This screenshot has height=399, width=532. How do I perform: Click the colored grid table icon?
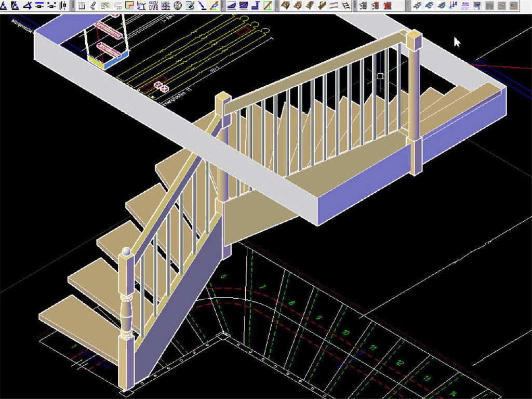point(166,6)
